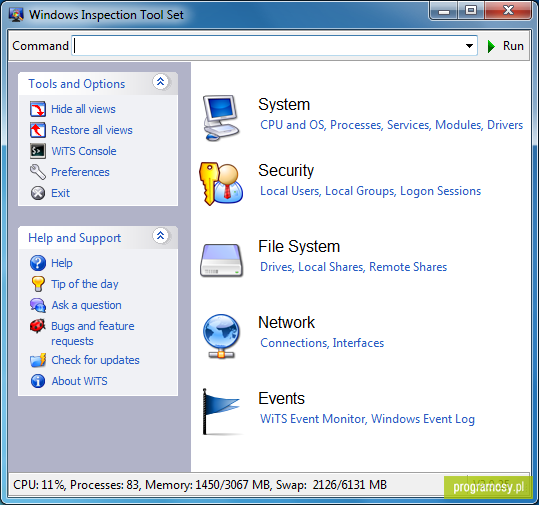Viewport: 539px width, 505px height.
Task: Click the Help and Support header text
Action: click(75, 238)
